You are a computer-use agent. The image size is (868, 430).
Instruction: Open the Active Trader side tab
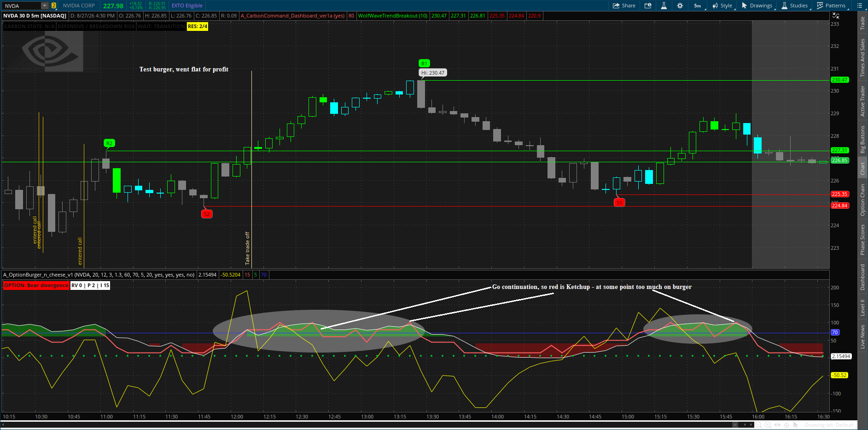[862, 101]
